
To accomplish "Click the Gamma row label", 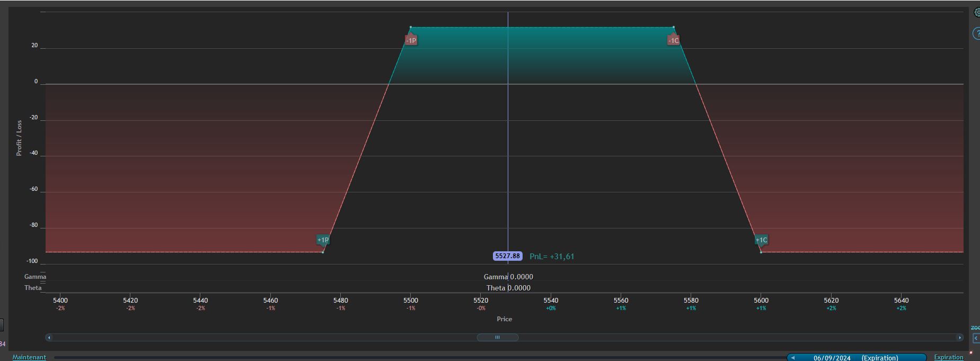I will [x=35, y=277].
